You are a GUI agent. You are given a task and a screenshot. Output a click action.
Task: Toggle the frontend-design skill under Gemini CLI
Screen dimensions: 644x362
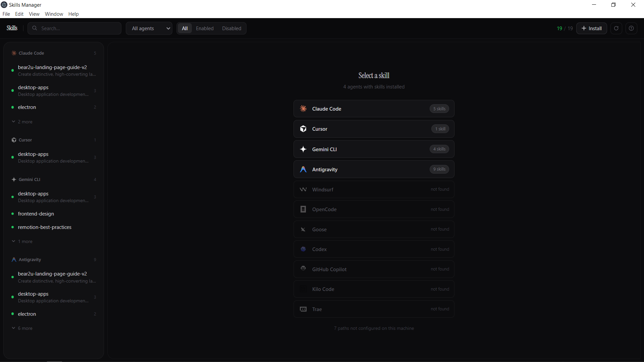(x=12, y=214)
